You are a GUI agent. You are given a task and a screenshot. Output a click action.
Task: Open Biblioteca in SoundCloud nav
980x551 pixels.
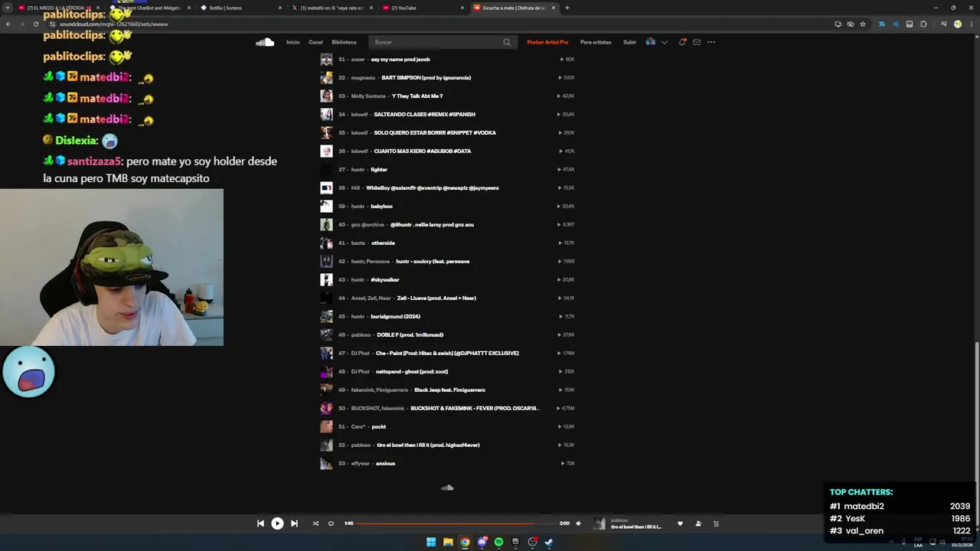click(x=344, y=42)
